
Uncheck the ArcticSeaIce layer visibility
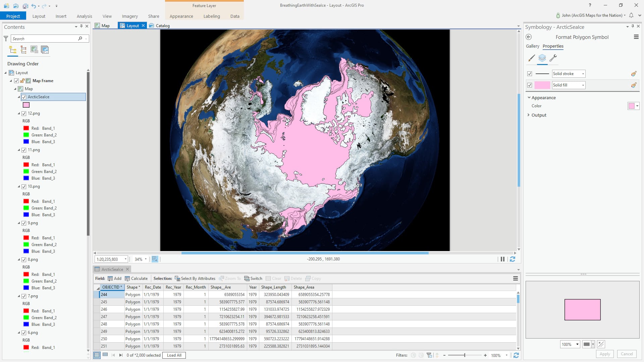24,97
